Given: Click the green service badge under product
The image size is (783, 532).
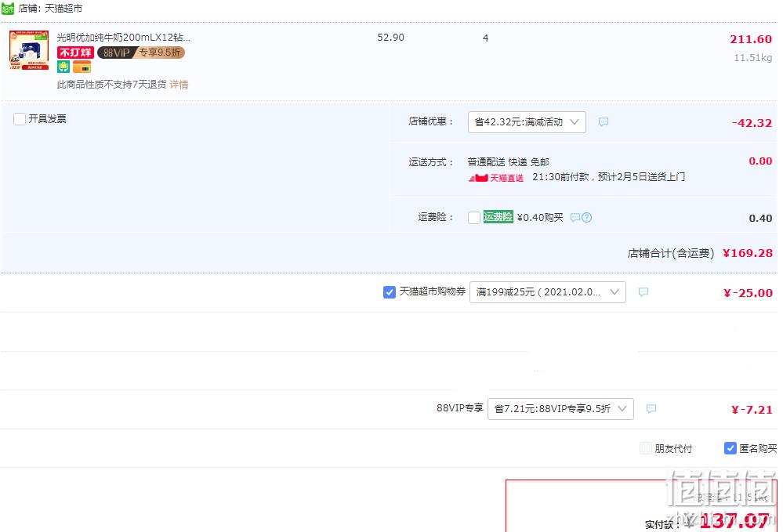Looking at the screenshot, I should pos(63,67).
